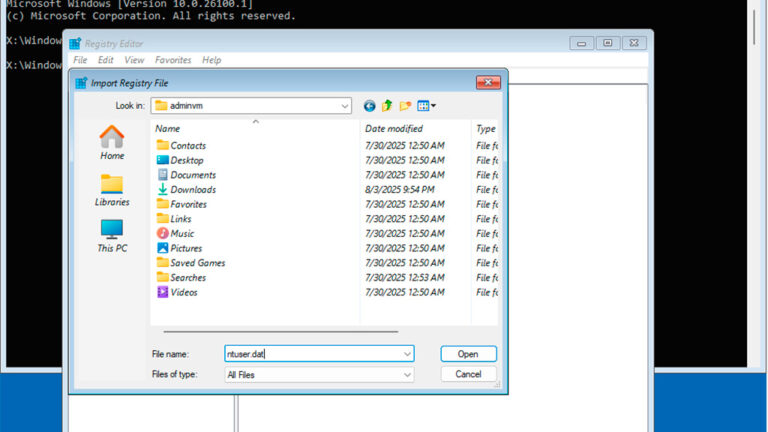Click the Import Registry File dialog icon
Viewport: 768px width, 432px height.
(x=81, y=83)
